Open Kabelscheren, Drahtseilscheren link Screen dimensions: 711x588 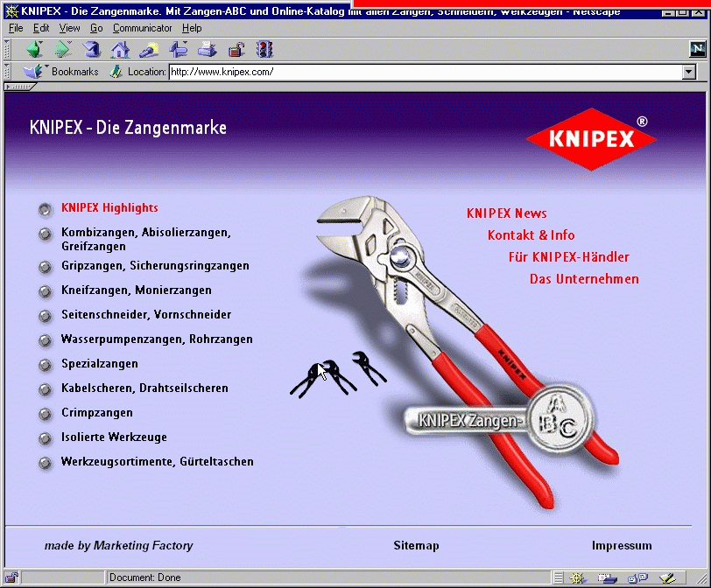(x=144, y=388)
